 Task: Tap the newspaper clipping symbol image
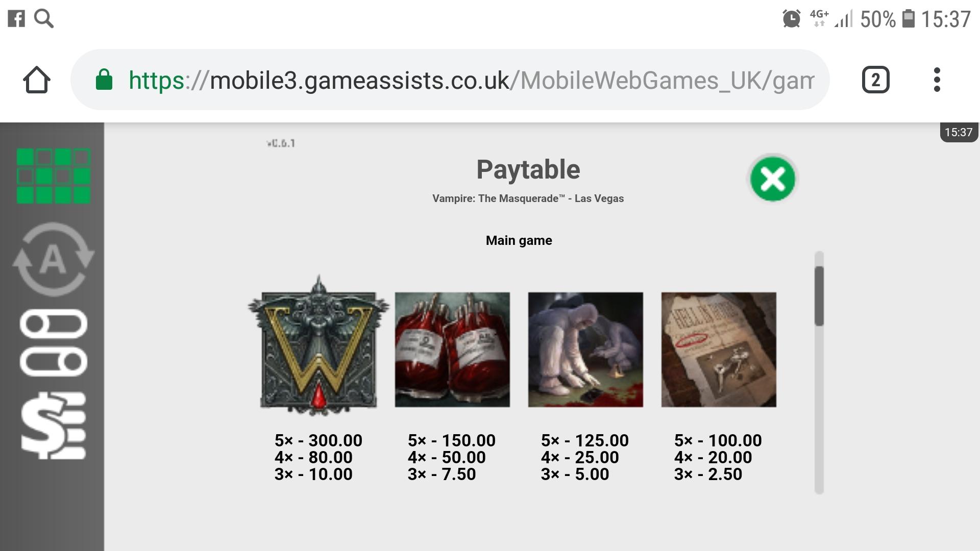click(719, 349)
